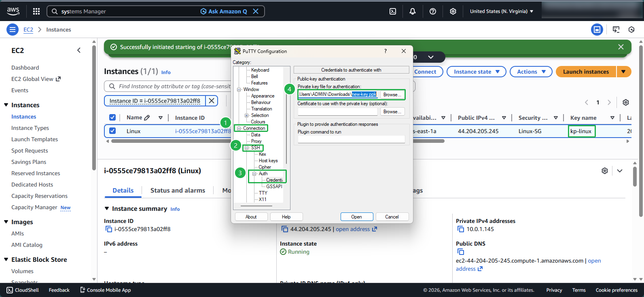Open the PuTTY Configuration context help button
Image resolution: width=644 pixels, height=297 pixels.
click(x=385, y=51)
